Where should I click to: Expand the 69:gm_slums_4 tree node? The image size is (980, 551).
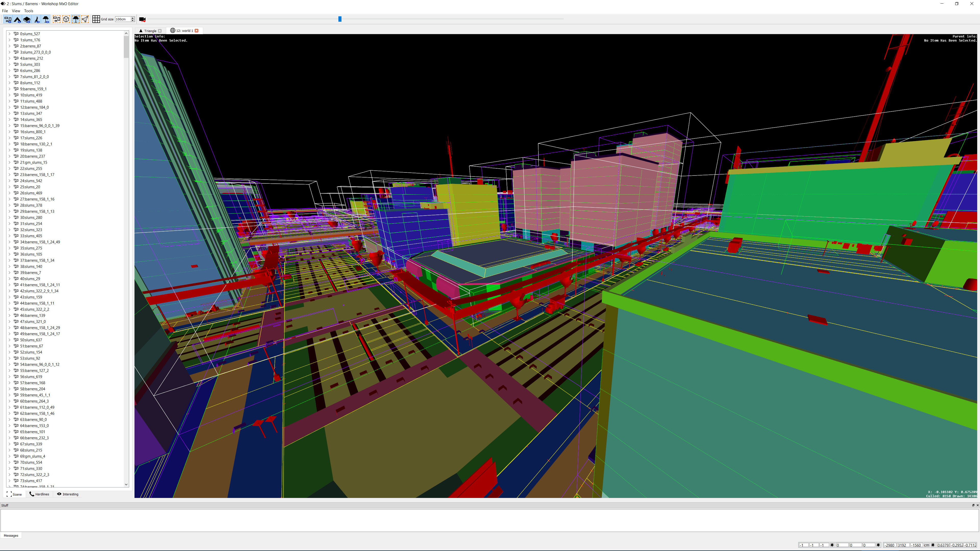(x=9, y=456)
